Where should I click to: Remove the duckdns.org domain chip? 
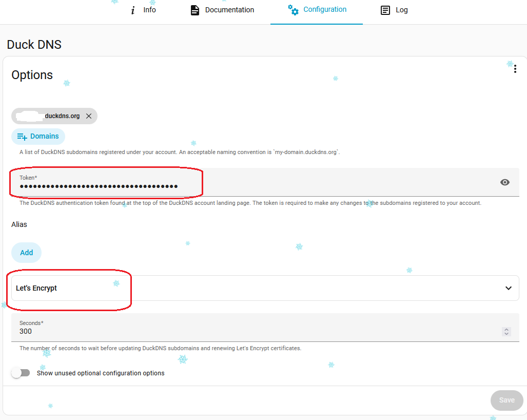pos(89,116)
